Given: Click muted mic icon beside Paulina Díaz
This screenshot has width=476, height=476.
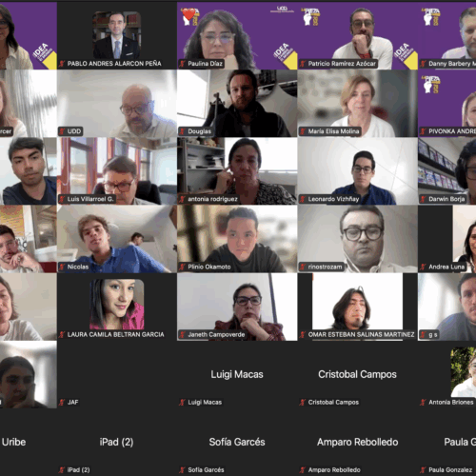Looking at the screenshot, I should [182, 64].
